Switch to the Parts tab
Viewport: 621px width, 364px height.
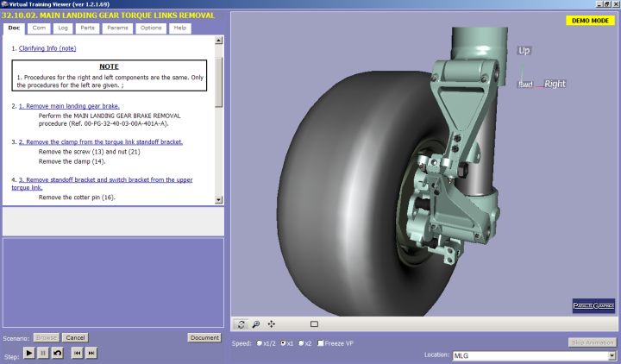89,28
